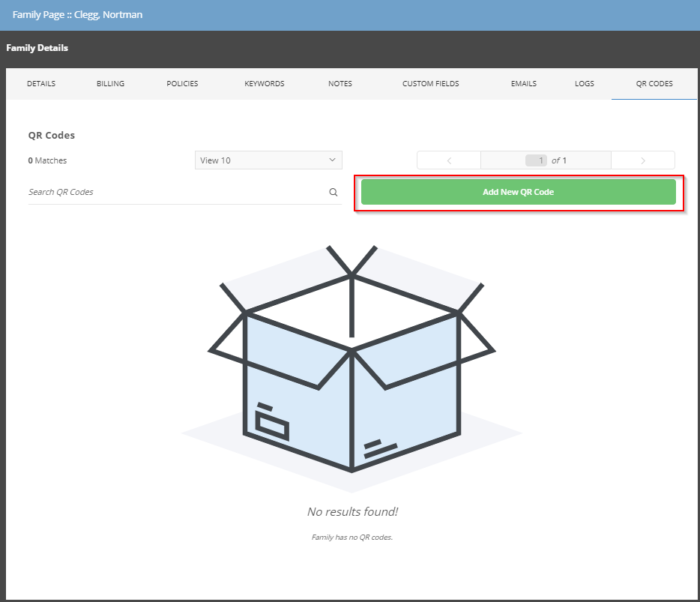Select the QR Codes tab
Image resolution: width=700 pixels, height=602 pixels.
(x=654, y=84)
